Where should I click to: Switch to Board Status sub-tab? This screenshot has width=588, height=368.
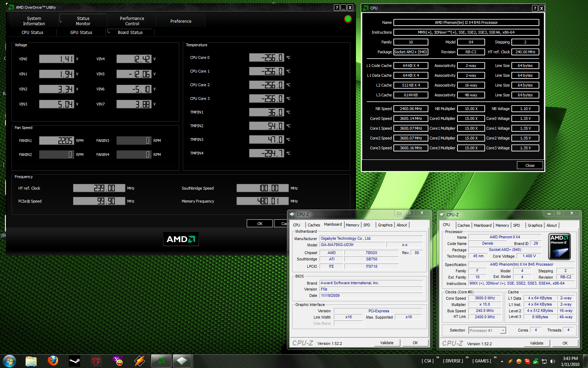click(130, 32)
